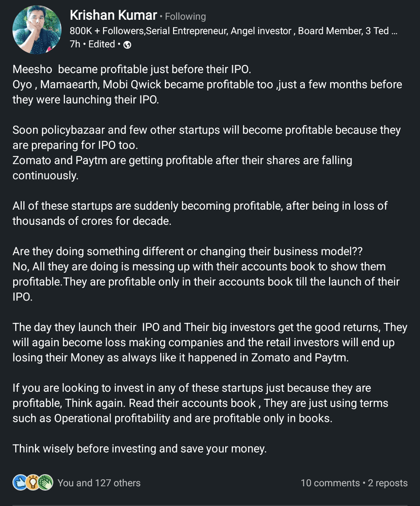Click the globe public visibility icon
Image resolution: width=420 pixels, height=506 pixels.
(127, 45)
